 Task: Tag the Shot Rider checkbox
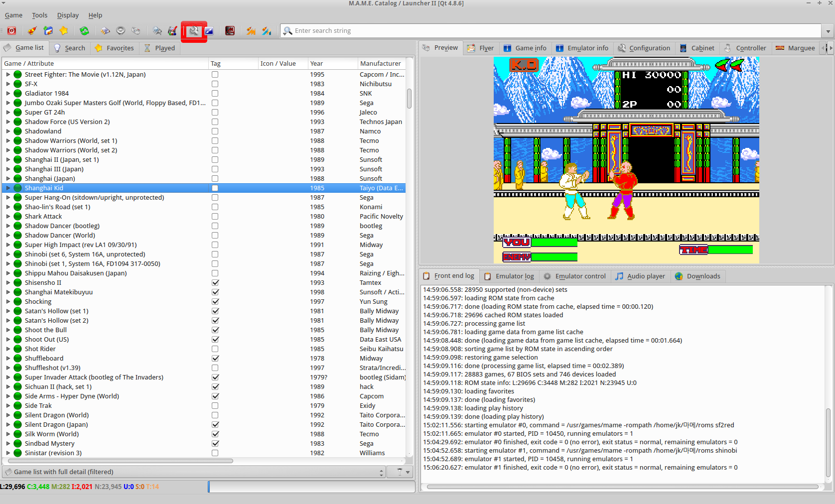pyautogui.click(x=215, y=349)
